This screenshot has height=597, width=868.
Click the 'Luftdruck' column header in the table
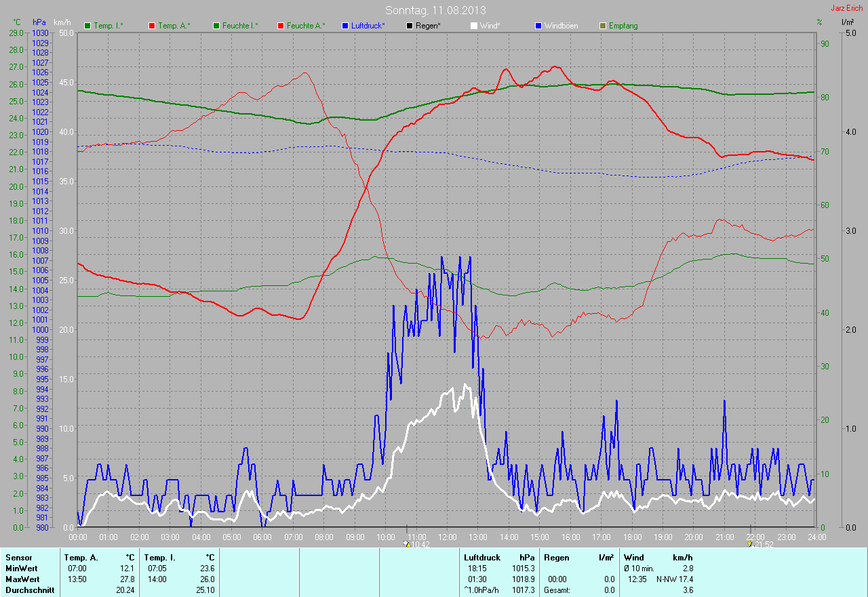pos(483,558)
